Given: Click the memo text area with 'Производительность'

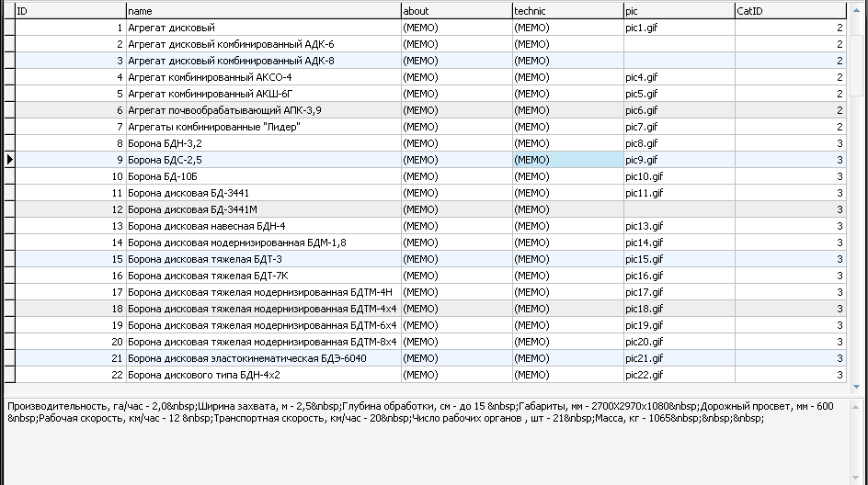Looking at the screenshot, I should tap(432, 441).
